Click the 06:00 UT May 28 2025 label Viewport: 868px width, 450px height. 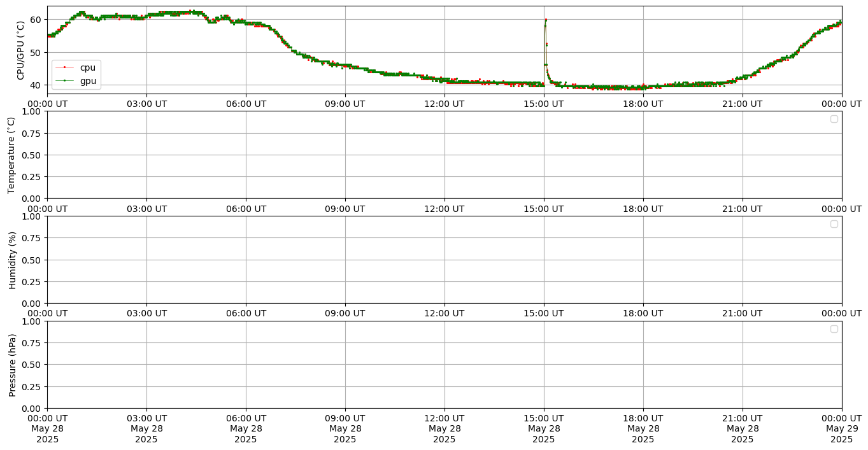pos(246,428)
